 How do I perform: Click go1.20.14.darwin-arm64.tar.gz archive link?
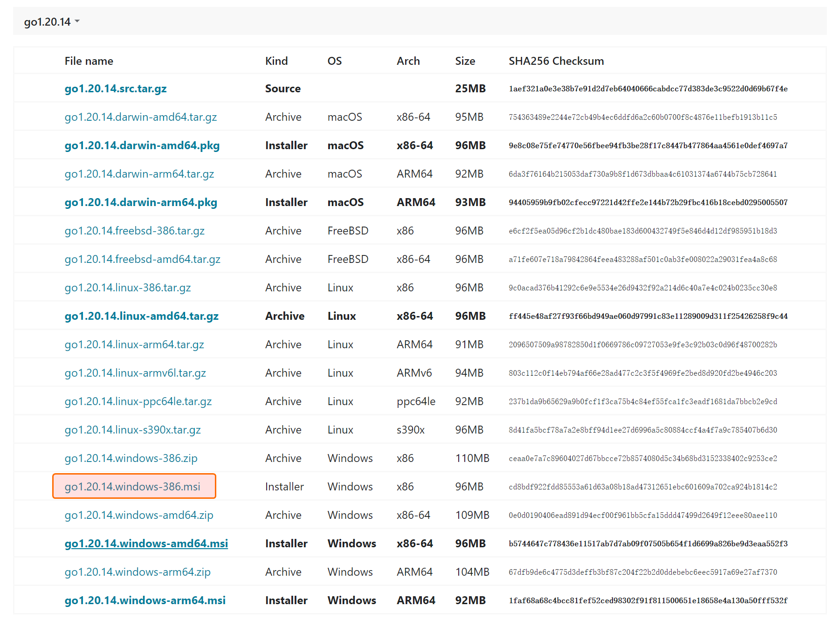pyautogui.click(x=139, y=174)
